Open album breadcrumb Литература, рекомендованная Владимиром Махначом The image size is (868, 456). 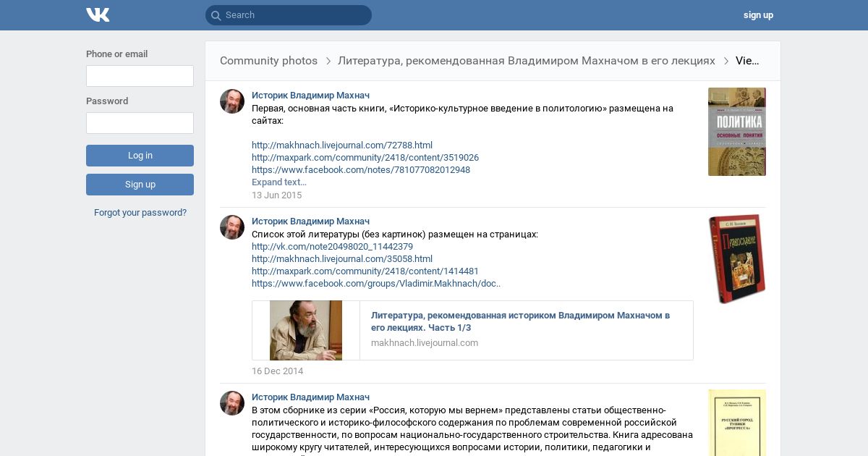[526, 61]
